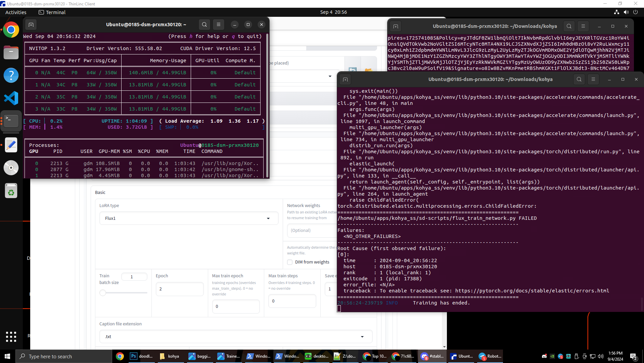Open the clock and calendar in top bar
Viewport: 644px width, 363px height.
(333, 12)
